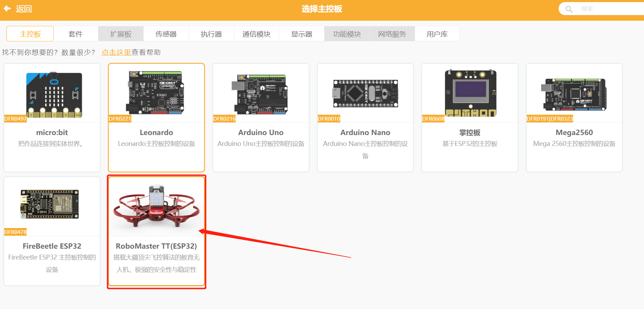The width and height of the screenshot is (644, 309).
Task: Switch to the 套件 tab
Action: click(x=75, y=34)
